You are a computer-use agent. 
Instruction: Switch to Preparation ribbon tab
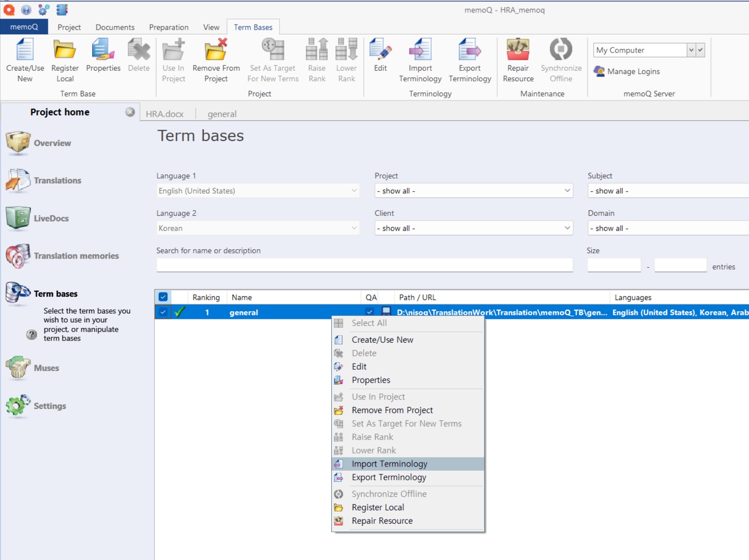pyautogui.click(x=168, y=27)
